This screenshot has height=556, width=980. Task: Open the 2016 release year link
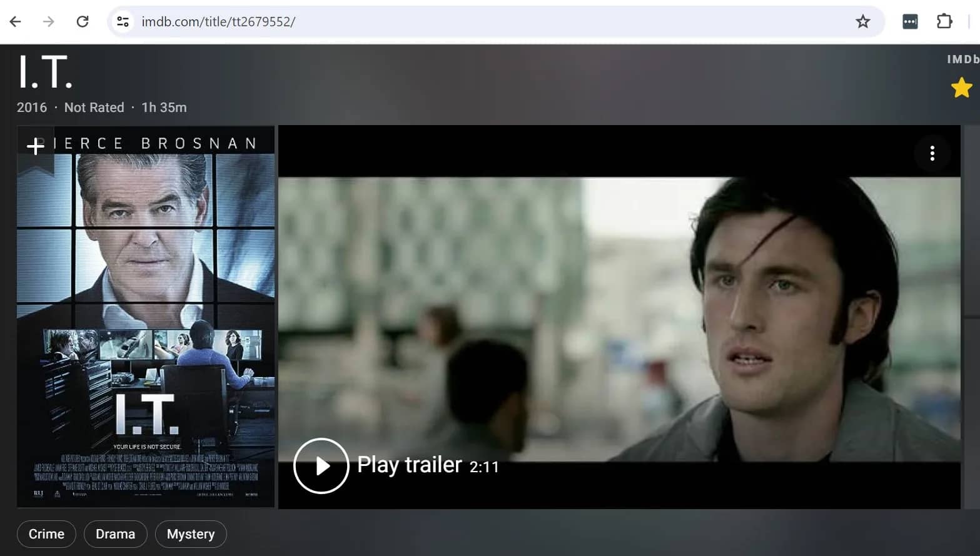point(32,108)
